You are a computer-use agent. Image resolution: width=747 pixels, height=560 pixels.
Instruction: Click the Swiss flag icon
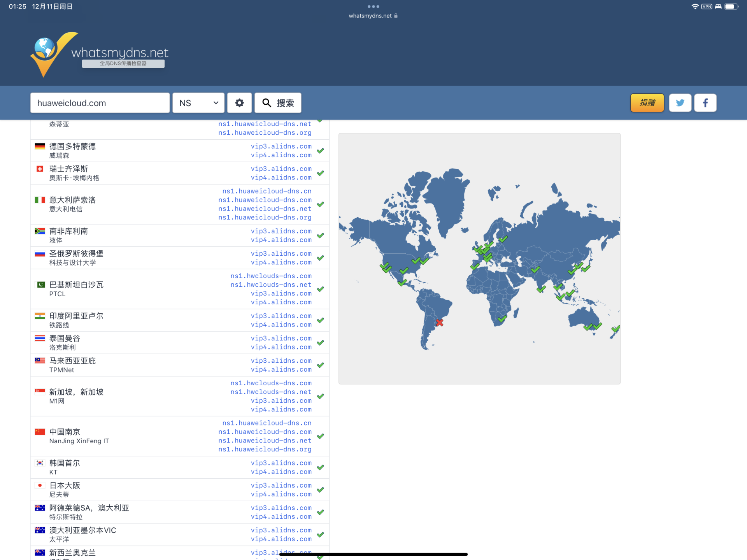40,169
